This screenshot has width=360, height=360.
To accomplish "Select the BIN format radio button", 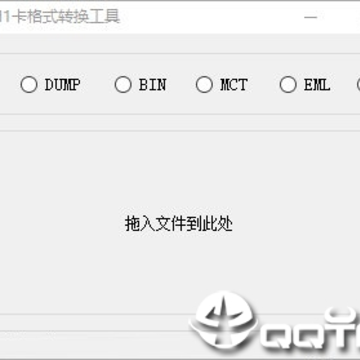I will click(x=123, y=84).
